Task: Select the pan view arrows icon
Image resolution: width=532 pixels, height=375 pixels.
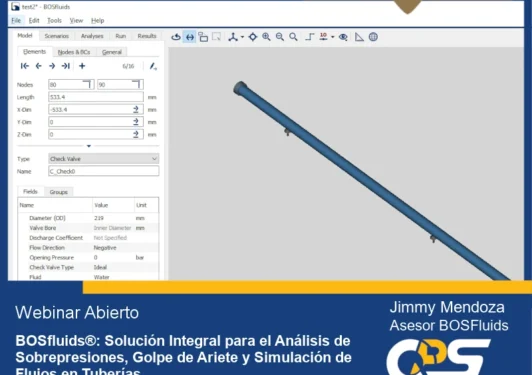Action: 190,37
